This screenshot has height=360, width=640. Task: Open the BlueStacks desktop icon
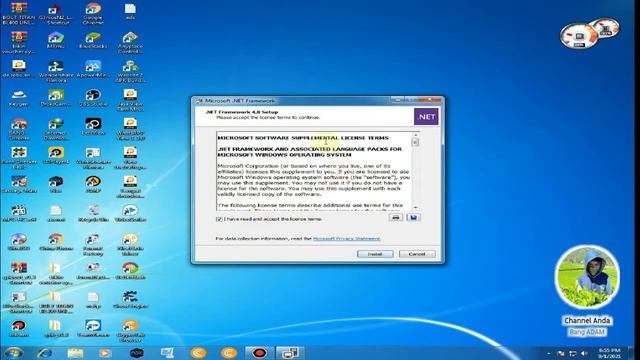click(93, 41)
